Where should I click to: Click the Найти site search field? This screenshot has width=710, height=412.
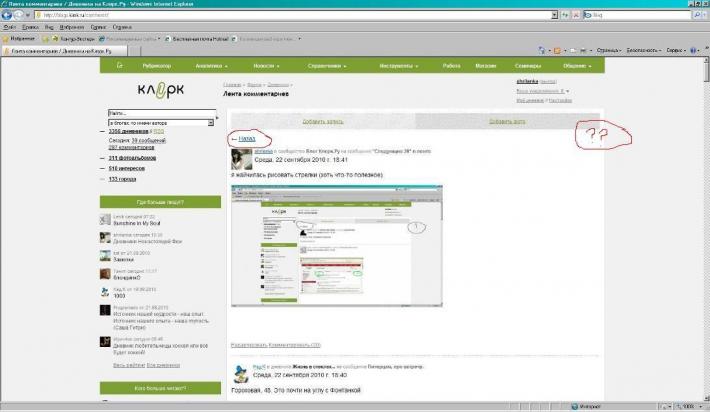(162, 113)
